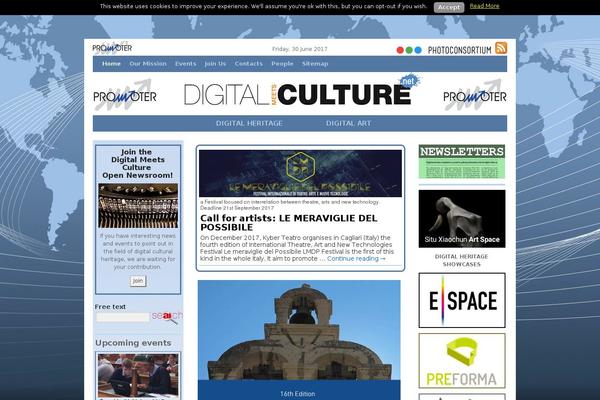
Task: Open Contacts menu item
Action: pyautogui.click(x=249, y=64)
